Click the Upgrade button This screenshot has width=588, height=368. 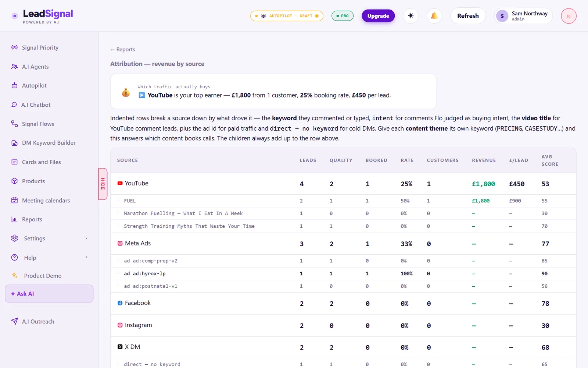click(x=378, y=16)
